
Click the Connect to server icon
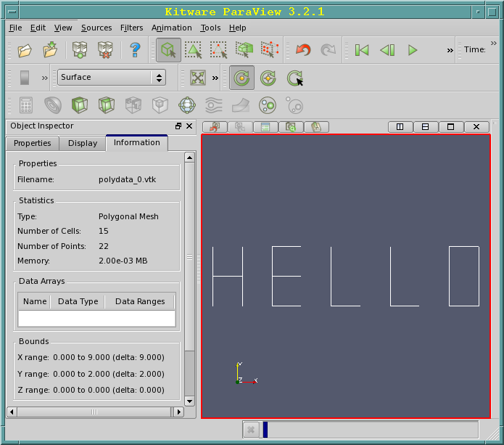click(79, 50)
